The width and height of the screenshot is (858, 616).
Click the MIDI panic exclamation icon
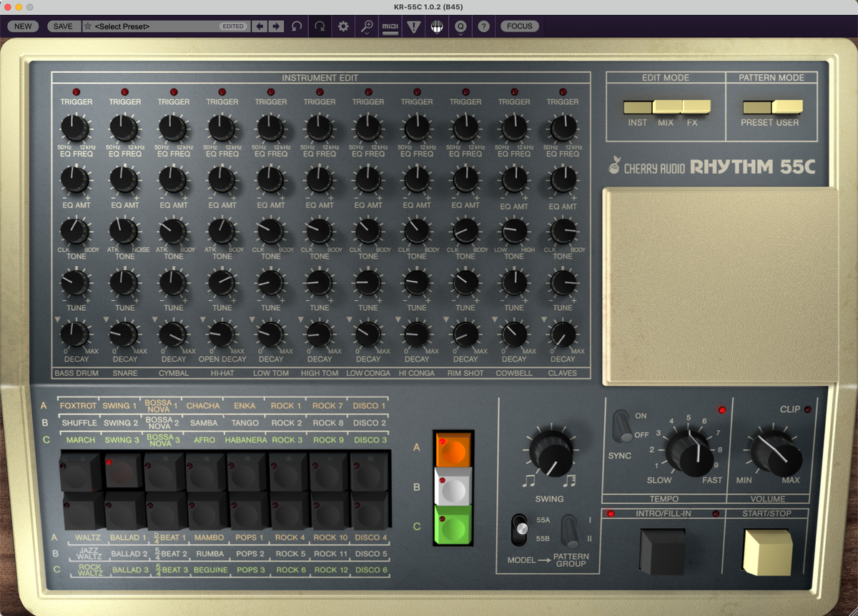coord(413,26)
